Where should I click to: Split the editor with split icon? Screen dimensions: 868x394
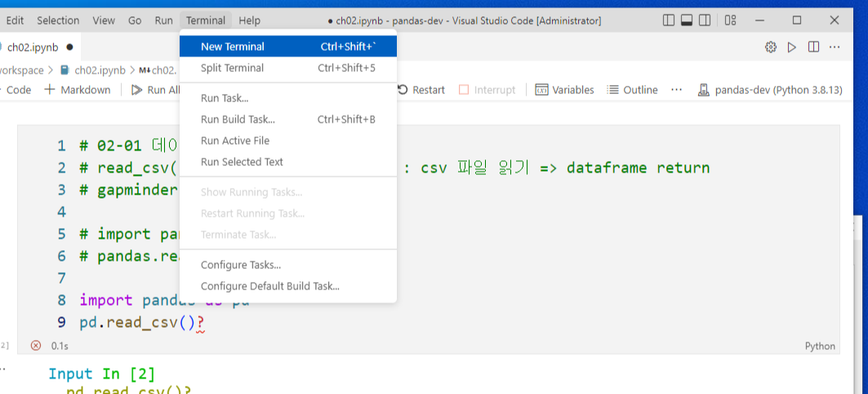point(814,47)
